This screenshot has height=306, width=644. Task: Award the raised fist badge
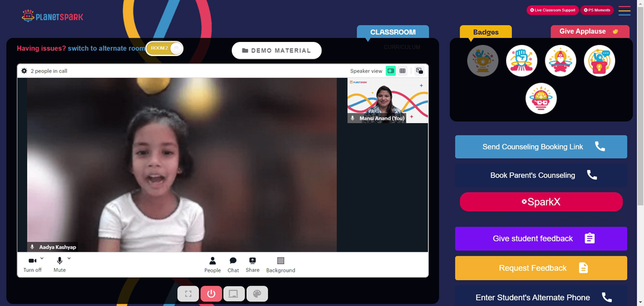[x=522, y=61]
